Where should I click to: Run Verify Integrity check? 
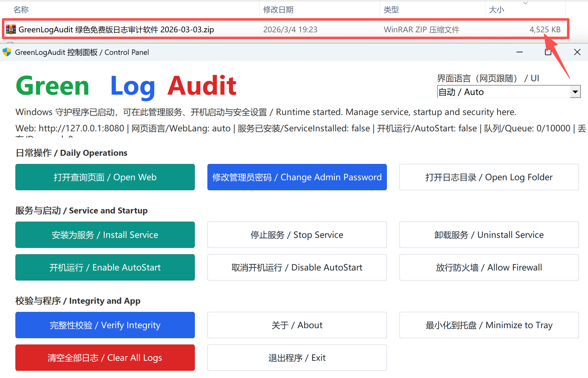(x=105, y=325)
